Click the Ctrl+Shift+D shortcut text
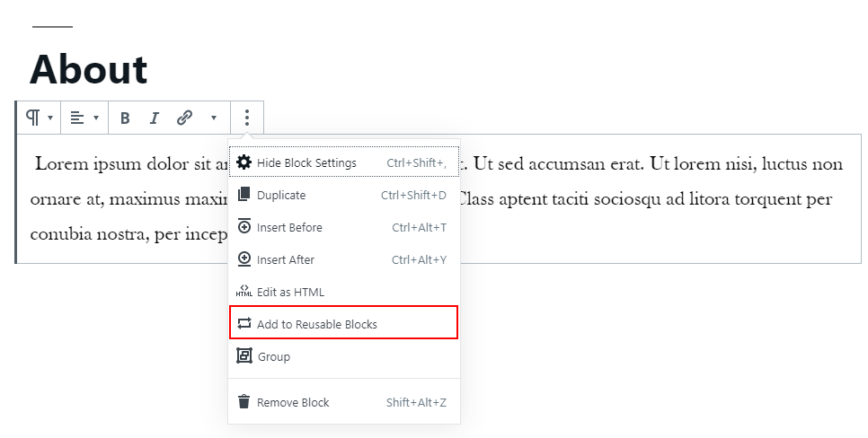Image resolution: width=868 pixels, height=438 pixels. (x=413, y=196)
